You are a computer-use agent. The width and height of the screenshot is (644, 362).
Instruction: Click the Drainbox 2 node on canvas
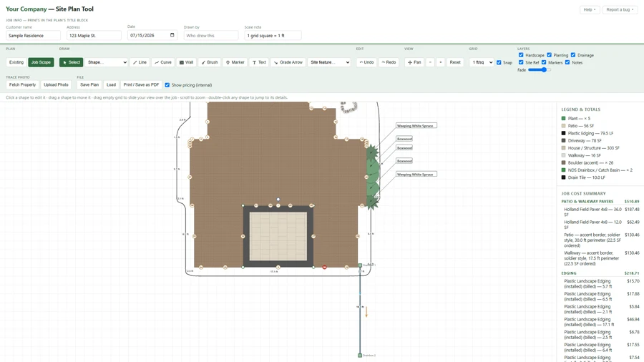pos(360,356)
